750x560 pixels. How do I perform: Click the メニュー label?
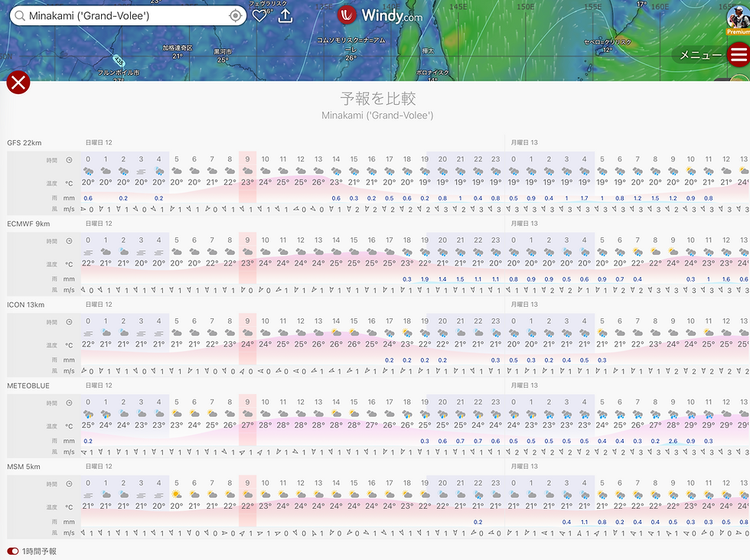coord(700,55)
